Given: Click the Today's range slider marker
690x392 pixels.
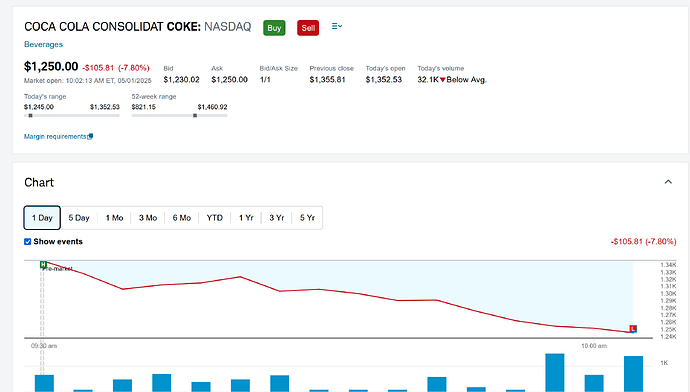Looking at the screenshot, I should [30, 116].
